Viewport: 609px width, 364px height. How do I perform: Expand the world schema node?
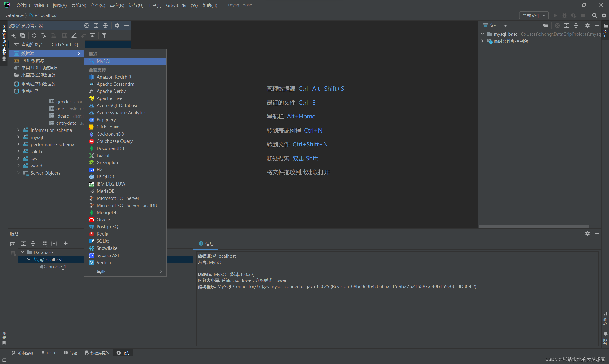(x=18, y=166)
